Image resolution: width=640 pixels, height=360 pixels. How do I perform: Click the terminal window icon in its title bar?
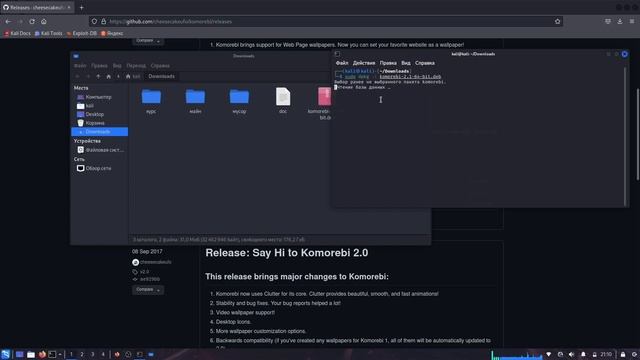(x=337, y=54)
